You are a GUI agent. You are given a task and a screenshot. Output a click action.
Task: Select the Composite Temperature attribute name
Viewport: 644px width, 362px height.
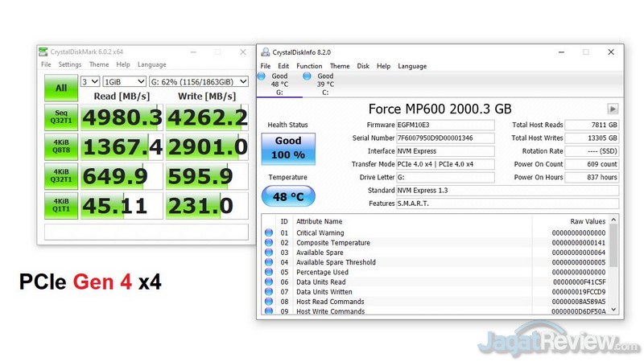click(333, 243)
